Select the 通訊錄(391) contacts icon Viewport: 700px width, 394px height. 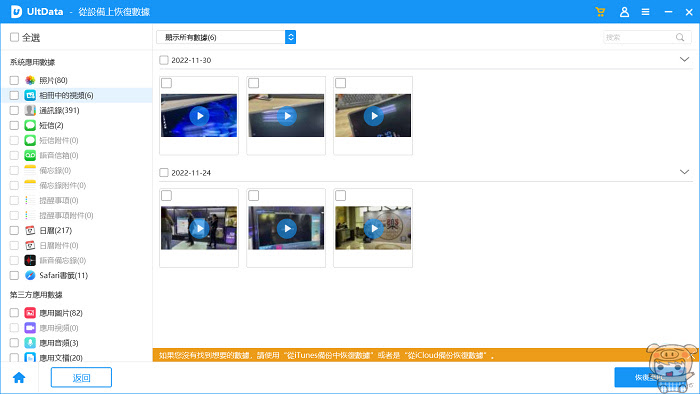[30, 110]
